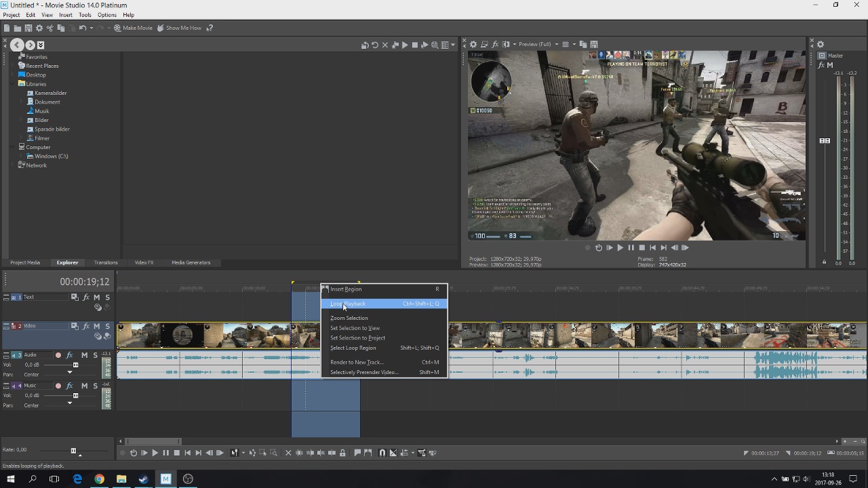The width and height of the screenshot is (868, 488).
Task: Mute the Audio track
Action: (84, 355)
